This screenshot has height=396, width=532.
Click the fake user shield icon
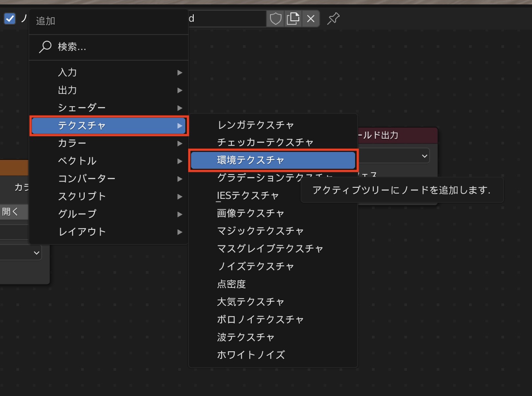click(x=276, y=19)
